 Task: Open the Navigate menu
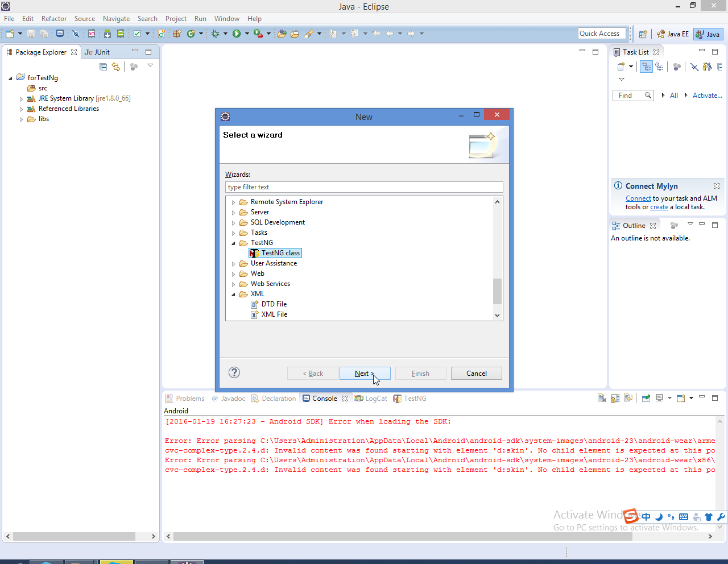coord(116,19)
